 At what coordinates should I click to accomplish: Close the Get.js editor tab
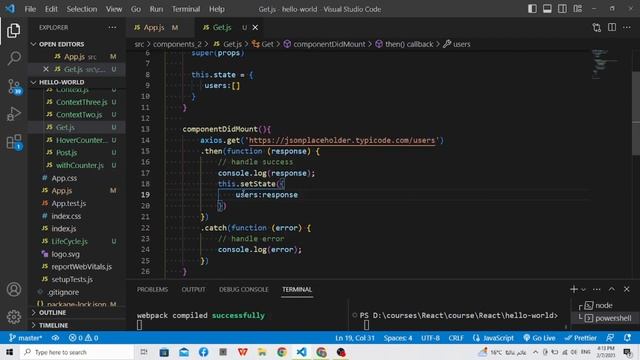coord(255,27)
